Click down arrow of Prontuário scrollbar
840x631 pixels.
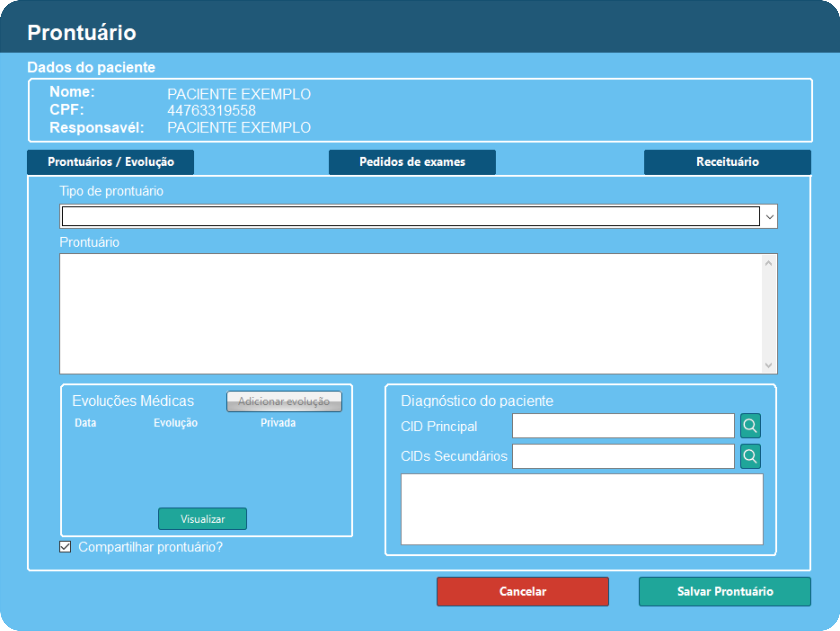[x=769, y=365]
